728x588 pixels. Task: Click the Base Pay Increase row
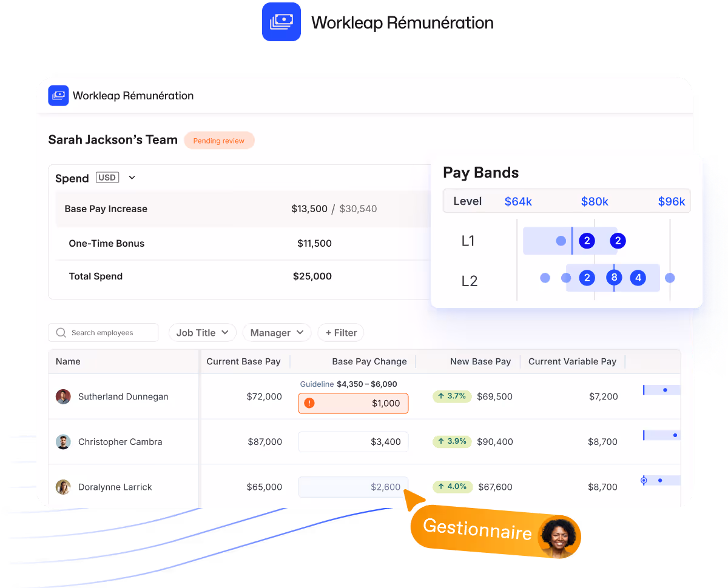[x=243, y=209]
